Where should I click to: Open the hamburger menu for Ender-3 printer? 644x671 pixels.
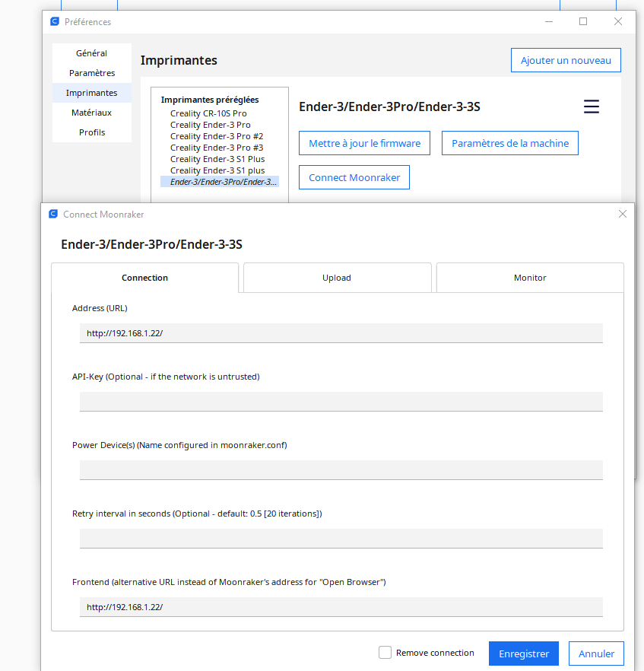tap(592, 107)
